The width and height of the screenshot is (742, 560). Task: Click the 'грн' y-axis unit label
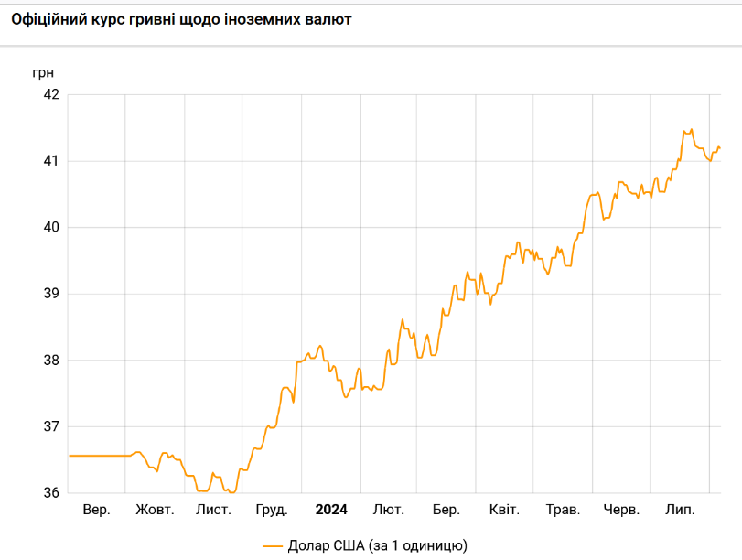pyautogui.click(x=43, y=71)
